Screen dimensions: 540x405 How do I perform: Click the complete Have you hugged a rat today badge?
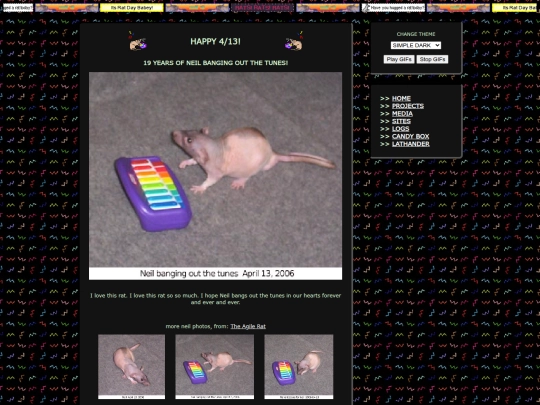point(393,8)
